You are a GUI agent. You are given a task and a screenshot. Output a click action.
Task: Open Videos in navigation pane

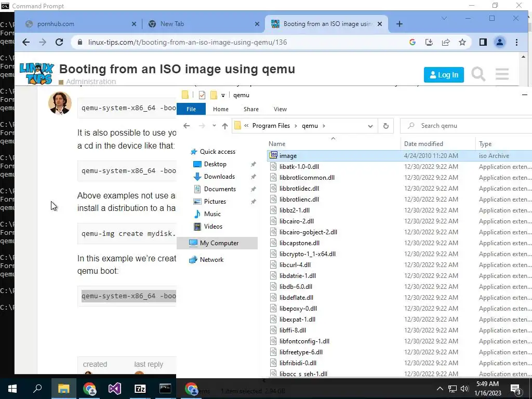[213, 227]
